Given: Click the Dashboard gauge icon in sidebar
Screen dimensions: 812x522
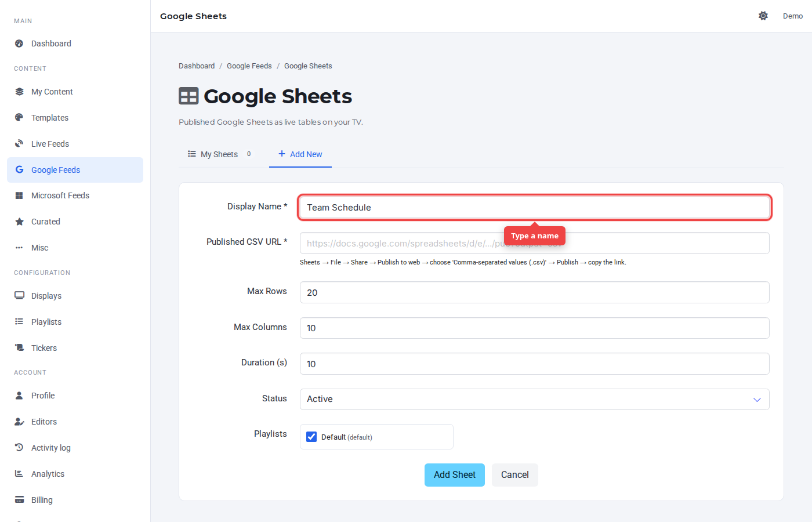Looking at the screenshot, I should tap(19, 43).
